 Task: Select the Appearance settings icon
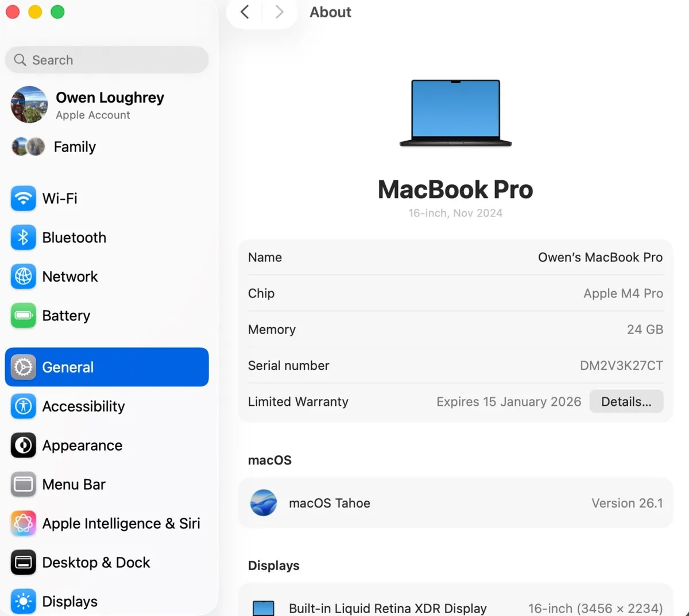(23, 445)
